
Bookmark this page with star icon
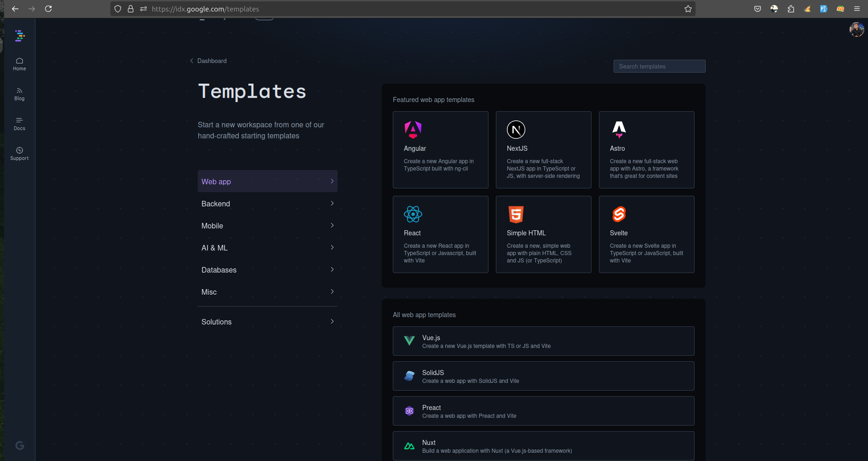688,9
